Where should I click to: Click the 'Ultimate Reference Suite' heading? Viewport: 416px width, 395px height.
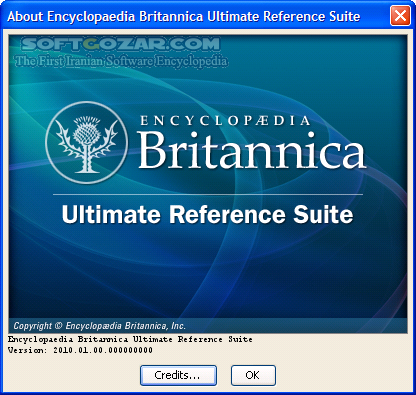[207, 214]
